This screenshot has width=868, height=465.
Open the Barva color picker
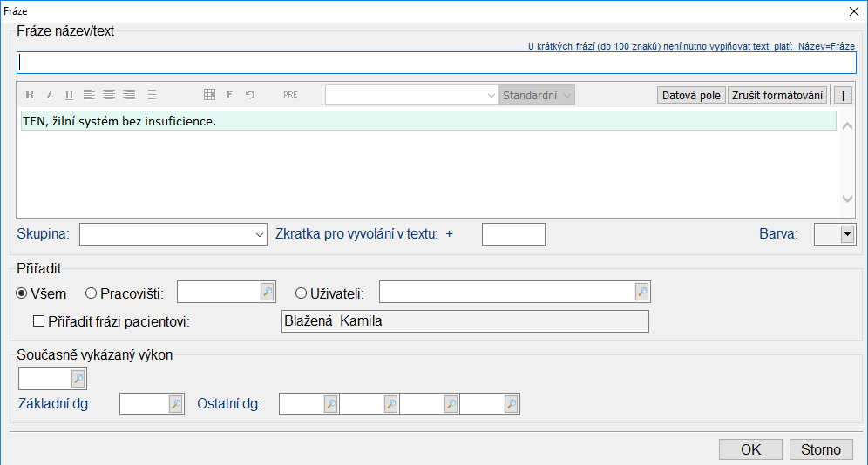(x=845, y=234)
